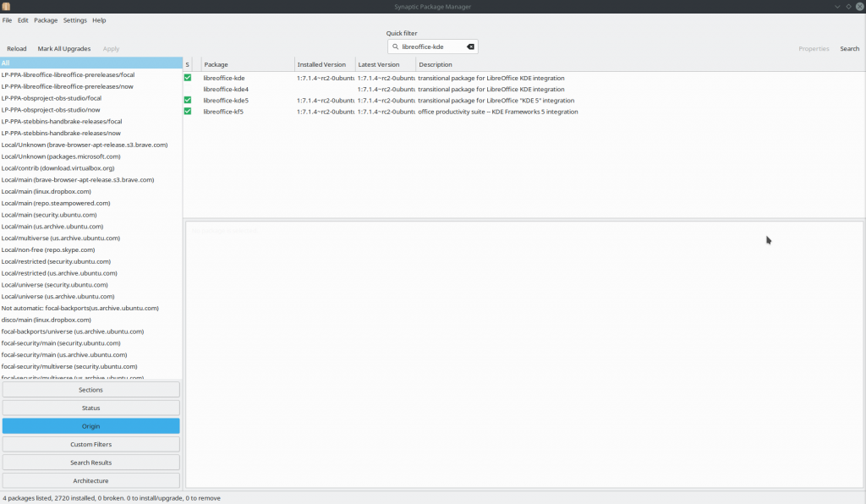
Task: Sort by the Latest Version column header
Action: 386,64
